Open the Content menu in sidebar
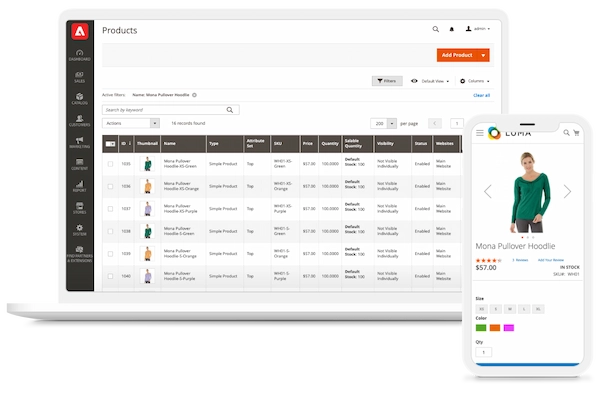 coord(80,164)
